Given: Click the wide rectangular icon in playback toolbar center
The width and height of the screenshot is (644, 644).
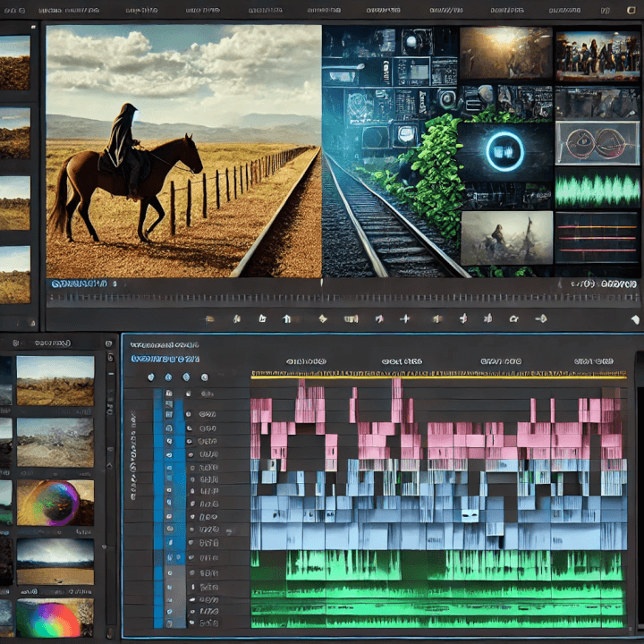Looking at the screenshot, I should 351,318.
